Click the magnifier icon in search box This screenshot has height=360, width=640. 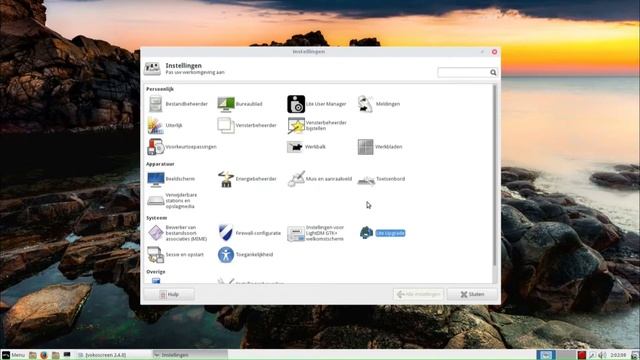493,73
